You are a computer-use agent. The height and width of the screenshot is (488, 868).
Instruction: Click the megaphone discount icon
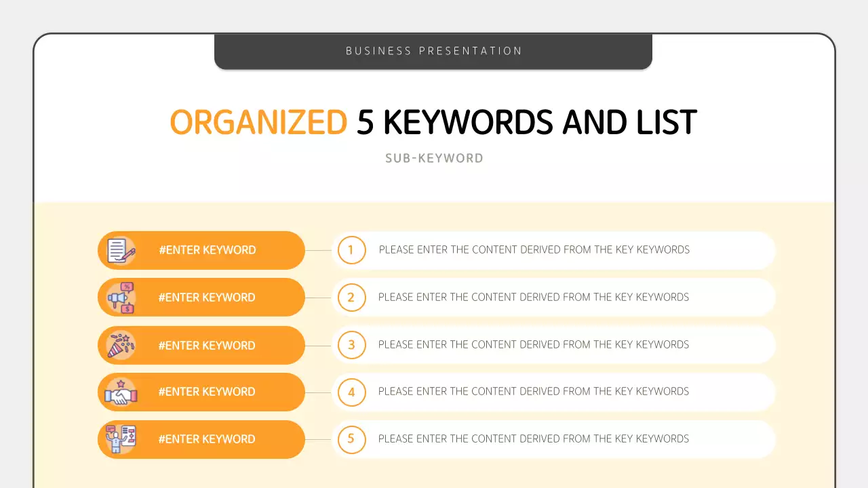[121, 298]
